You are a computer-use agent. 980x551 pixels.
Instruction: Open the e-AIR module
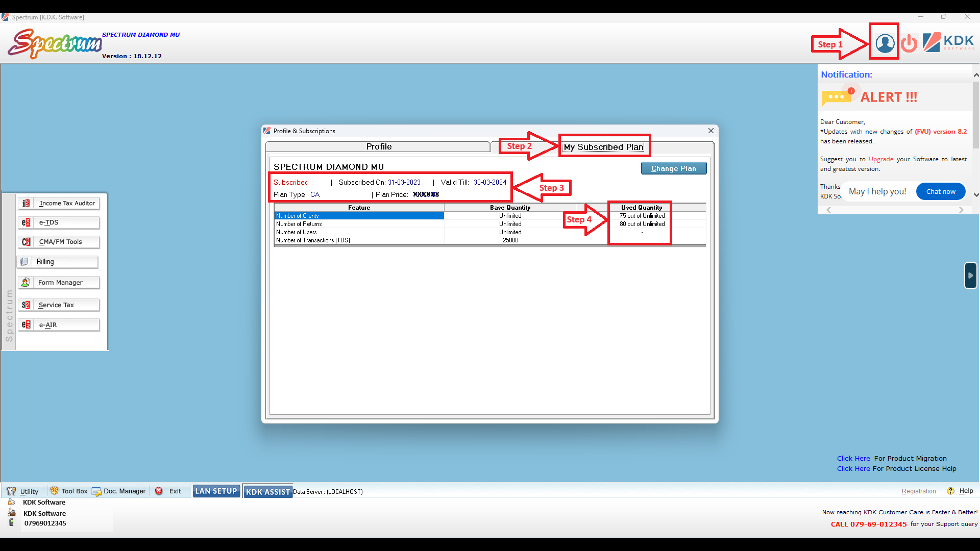[59, 324]
